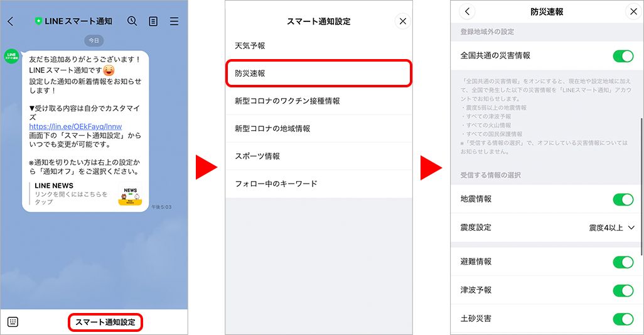Click the 防災速報 screen scrollbar
644x335 pixels.
tap(641, 186)
